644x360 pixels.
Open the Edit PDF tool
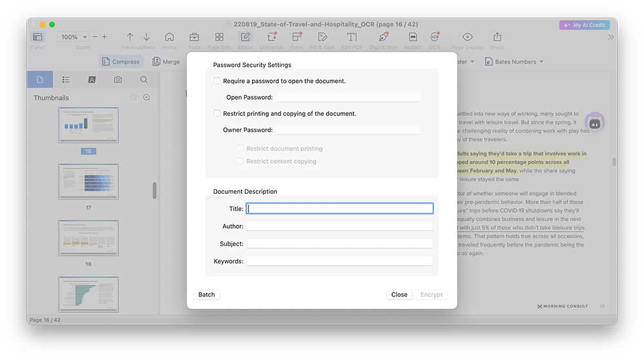tap(352, 37)
